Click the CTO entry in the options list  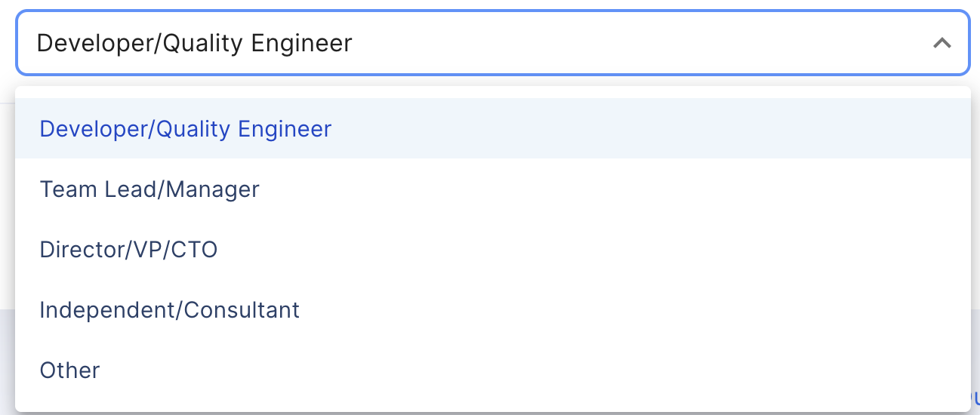click(x=128, y=249)
